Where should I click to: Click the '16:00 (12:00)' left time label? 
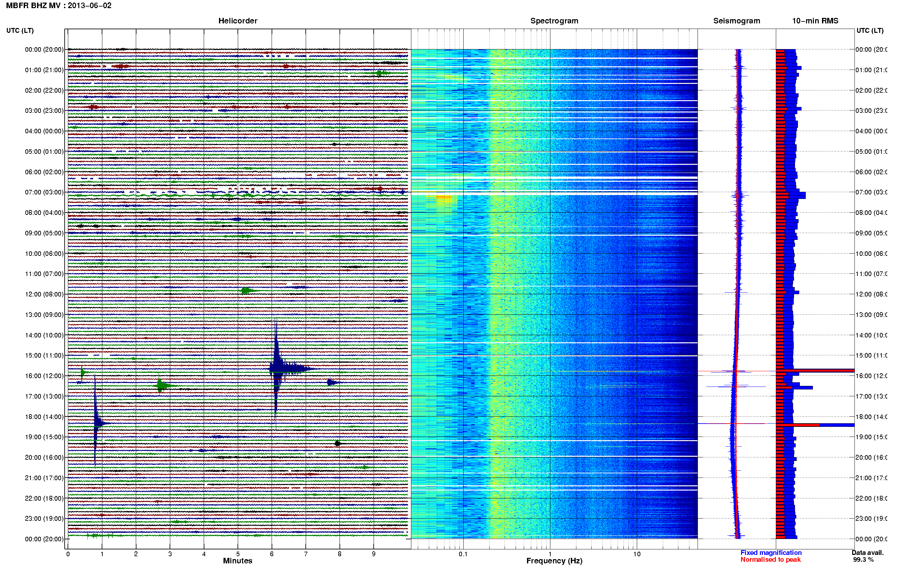pos(44,376)
